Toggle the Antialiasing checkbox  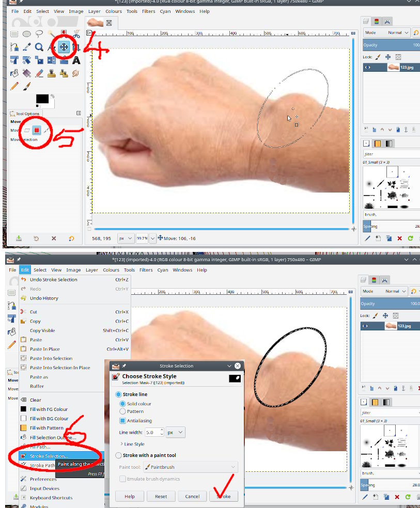[x=122, y=421]
